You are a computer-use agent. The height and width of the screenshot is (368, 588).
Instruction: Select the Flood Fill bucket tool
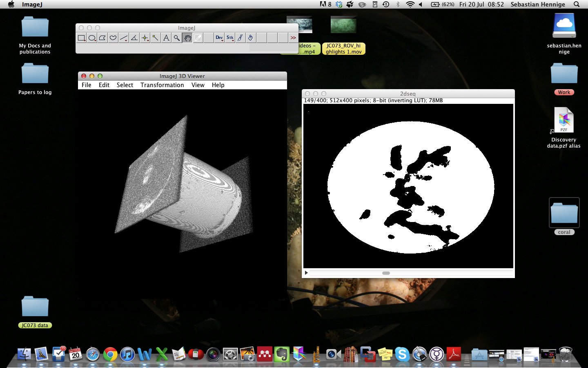pyautogui.click(x=251, y=38)
